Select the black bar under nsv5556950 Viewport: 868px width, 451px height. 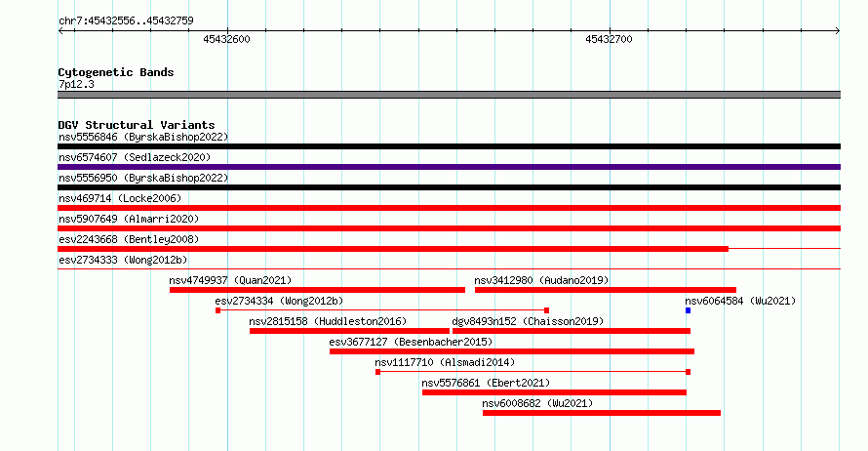point(449,187)
